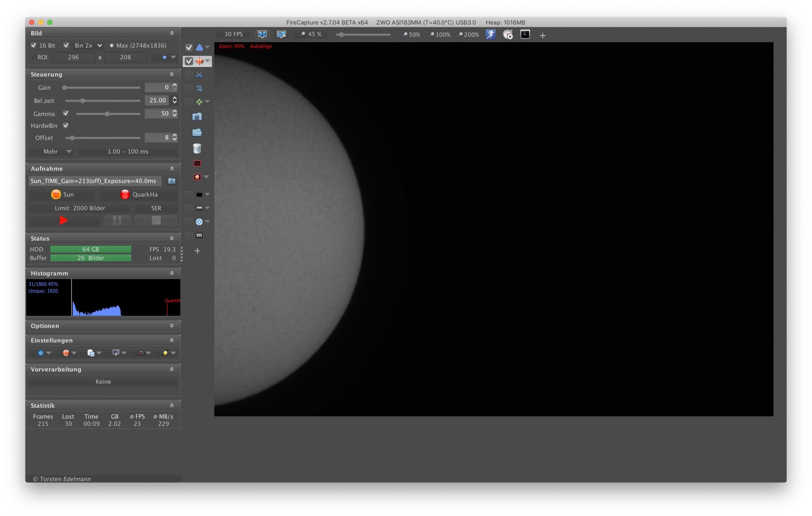Image resolution: width=812 pixels, height=516 pixels.
Task: Click the blue arrow ROI preset icon
Action: point(165,57)
